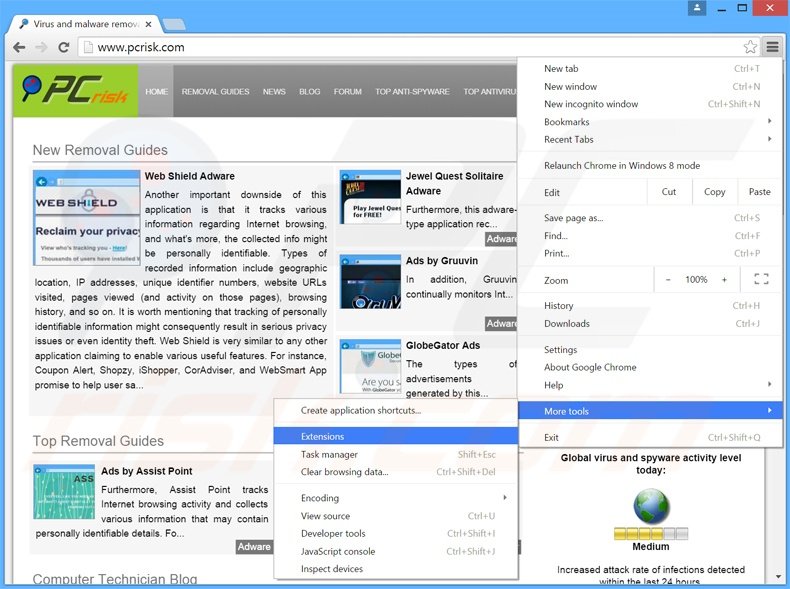Image resolution: width=790 pixels, height=589 pixels.
Task: Open a new tab with the tab-strip button
Action: (174, 24)
